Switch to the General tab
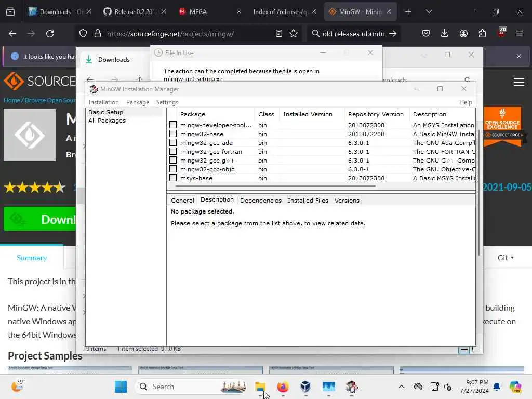Viewport: 532px width, 399px height. tap(182, 201)
